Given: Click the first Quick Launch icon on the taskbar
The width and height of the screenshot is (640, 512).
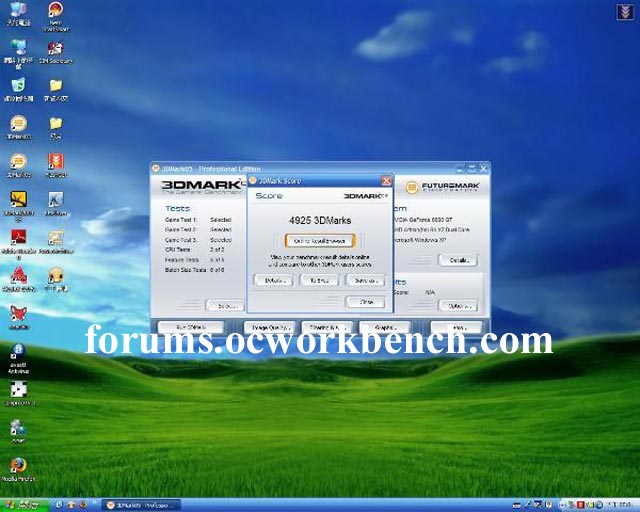Looking at the screenshot, I should coord(60,505).
